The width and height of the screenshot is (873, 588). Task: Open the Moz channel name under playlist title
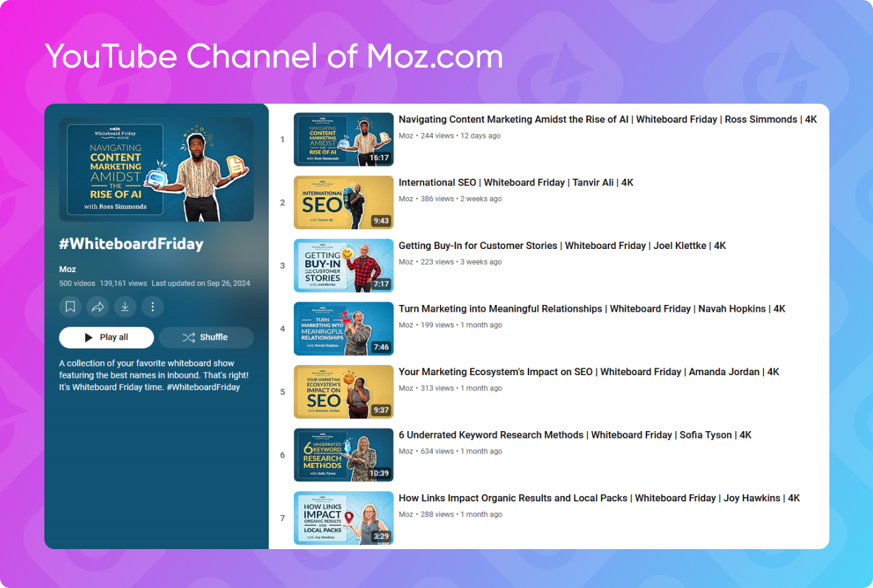pyautogui.click(x=68, y=269)
